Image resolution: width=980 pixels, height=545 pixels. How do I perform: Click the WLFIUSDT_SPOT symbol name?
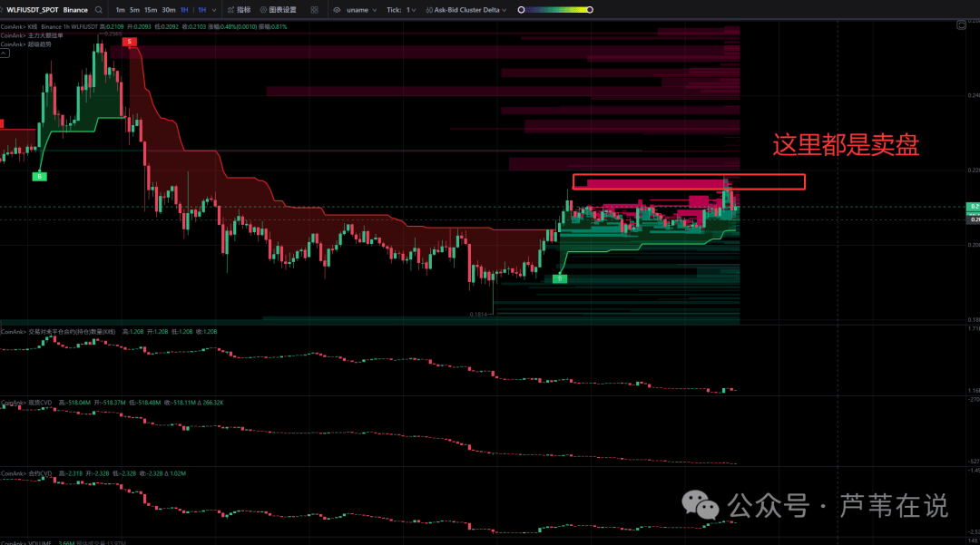pos(33,10)
